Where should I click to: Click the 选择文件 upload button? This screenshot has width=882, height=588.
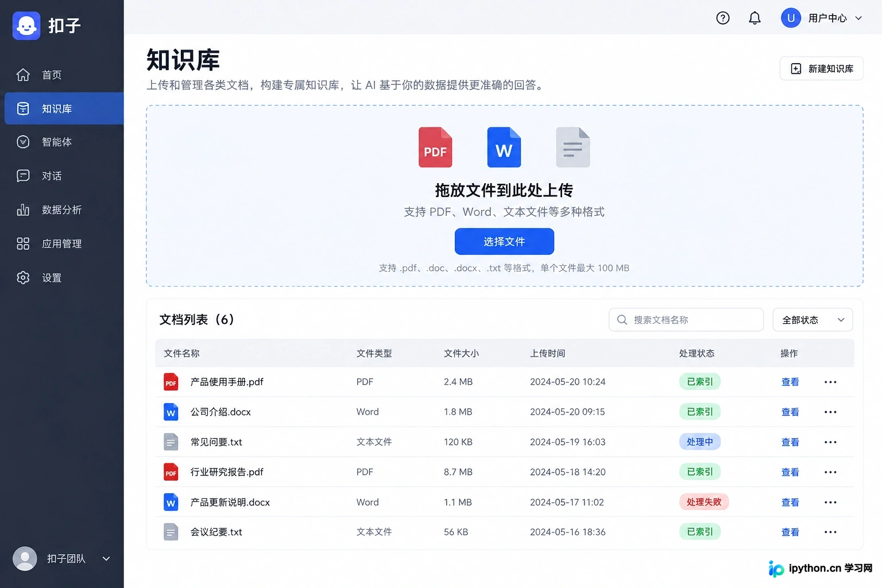(x=504, y=241)
